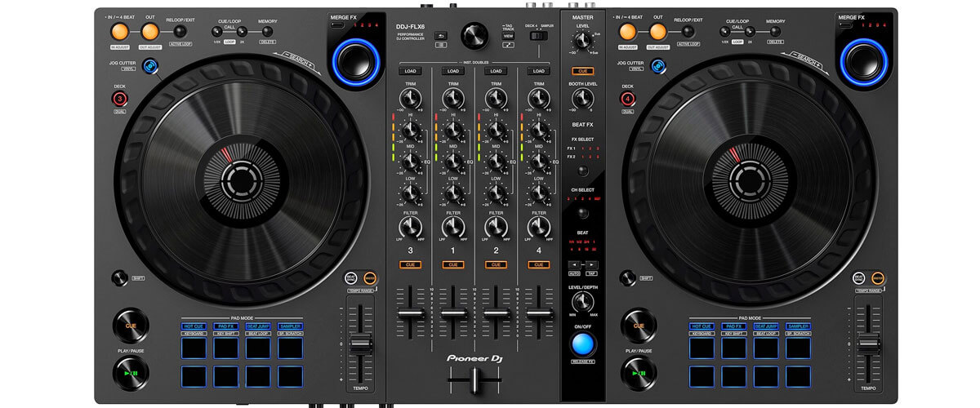Image resolution: width=980 pixels, height=408 pixels.
Task: Click the BOOTH LEVEL knob
Action: [583, 98]
